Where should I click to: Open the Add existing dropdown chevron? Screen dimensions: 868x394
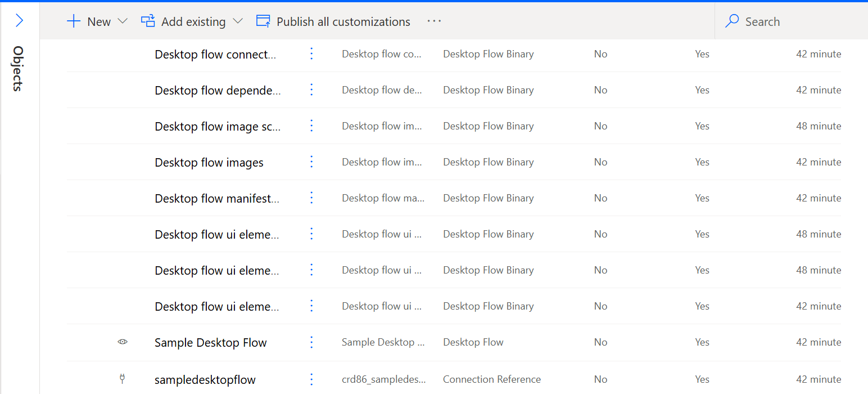pos(238,21)
